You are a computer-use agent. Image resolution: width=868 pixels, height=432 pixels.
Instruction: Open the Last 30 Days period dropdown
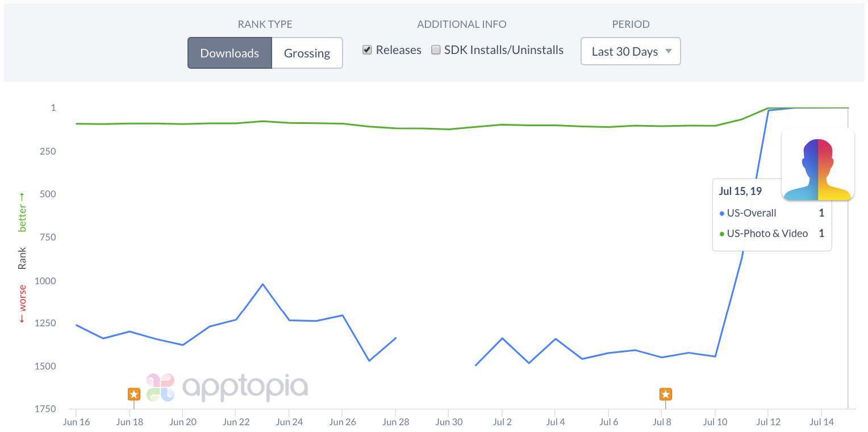pyautogui.click(x=631, y=52)
